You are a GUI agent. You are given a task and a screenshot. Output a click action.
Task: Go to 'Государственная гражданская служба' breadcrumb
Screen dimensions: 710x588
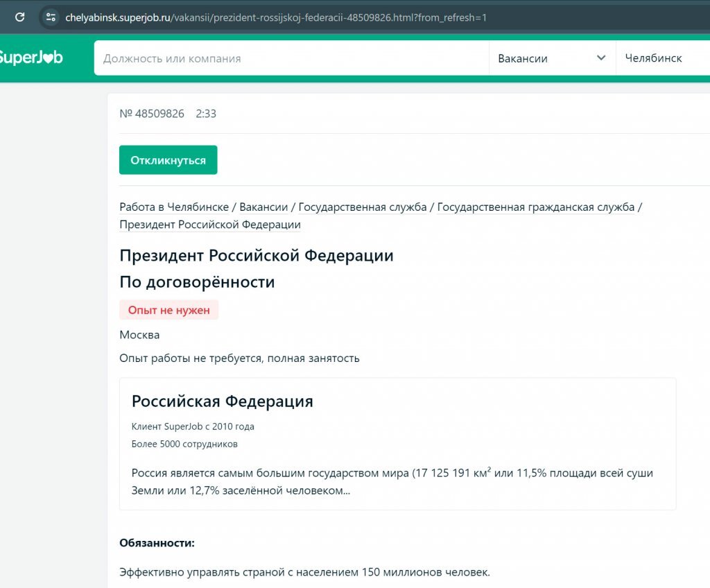tap(536, 207)
